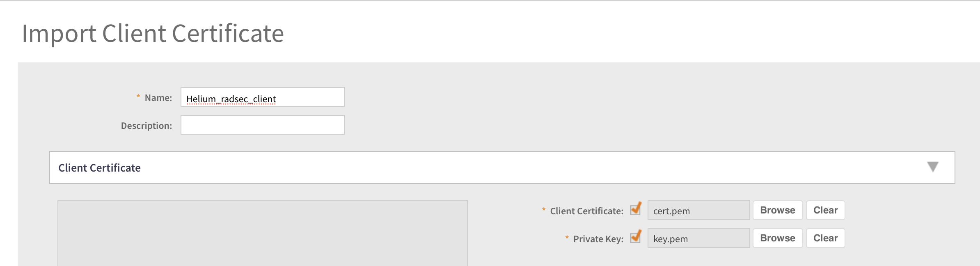
Task: Toggle the Client Certificate checkbox
Action: (636, 209)
